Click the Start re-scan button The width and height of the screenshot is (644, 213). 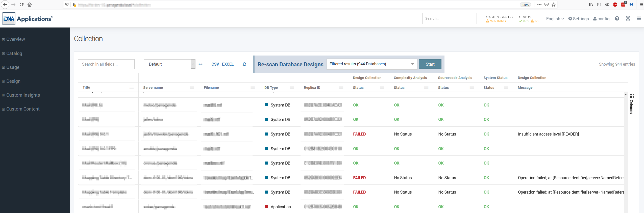click(430, 64)
